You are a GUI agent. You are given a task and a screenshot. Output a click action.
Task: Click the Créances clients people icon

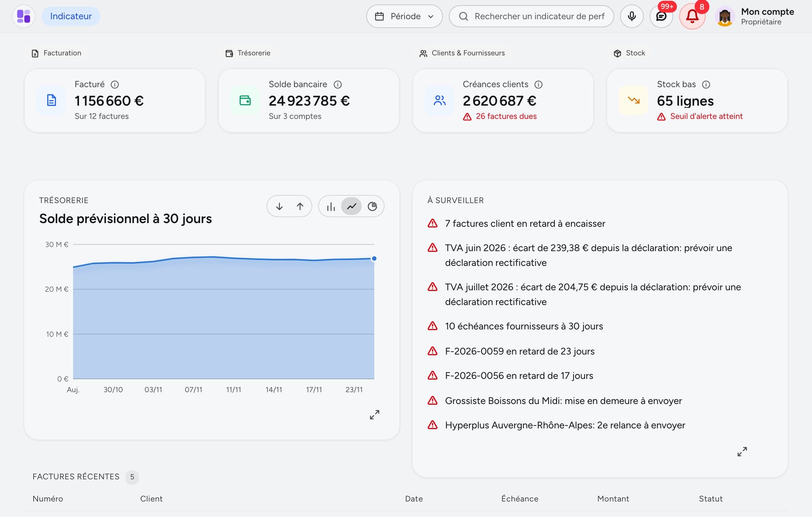pos(440,100)
